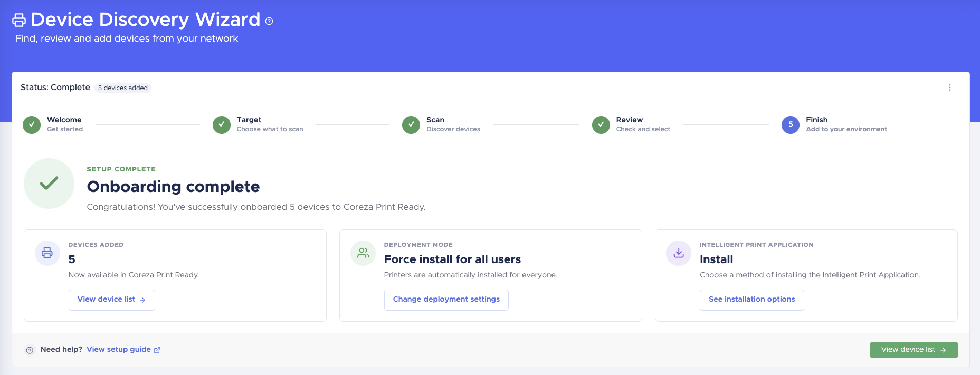
Task: Open See installation options
Action: point(752,300)
